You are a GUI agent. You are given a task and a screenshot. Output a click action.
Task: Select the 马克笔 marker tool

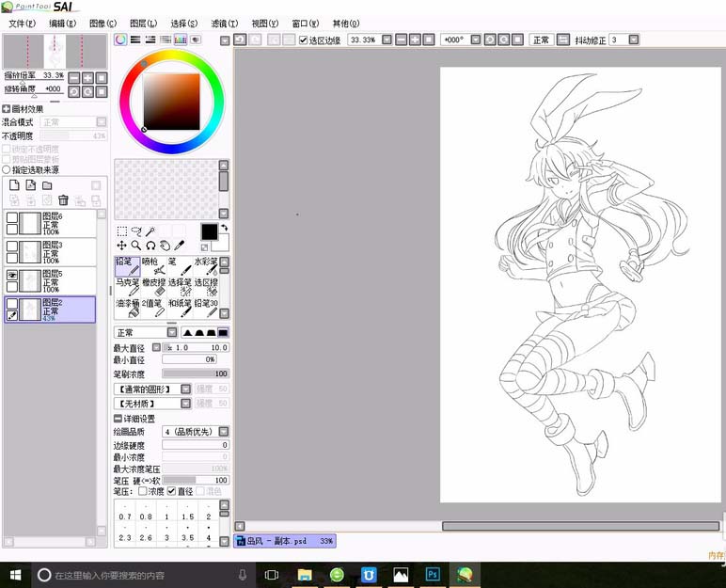click(127, 287)
